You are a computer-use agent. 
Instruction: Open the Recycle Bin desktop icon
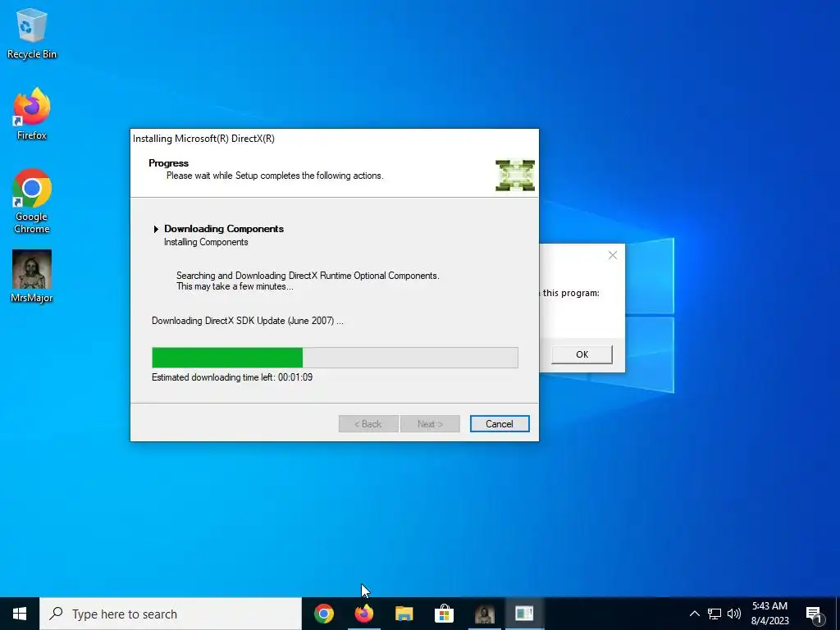[32, 33]
